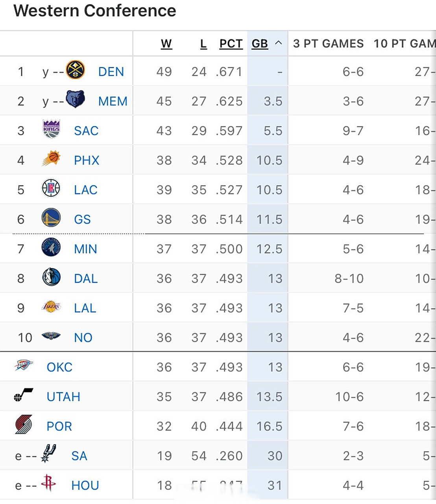Viewport: 436px width, 504px height.
Task: Click the Oklahoma City Thunder logo
Action: click(24, 365)
